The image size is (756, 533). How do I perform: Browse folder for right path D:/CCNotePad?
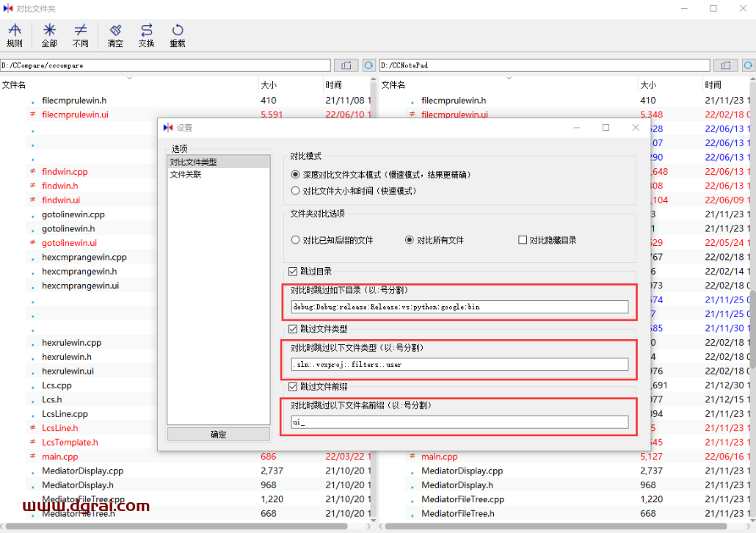(x=726, y=65)
